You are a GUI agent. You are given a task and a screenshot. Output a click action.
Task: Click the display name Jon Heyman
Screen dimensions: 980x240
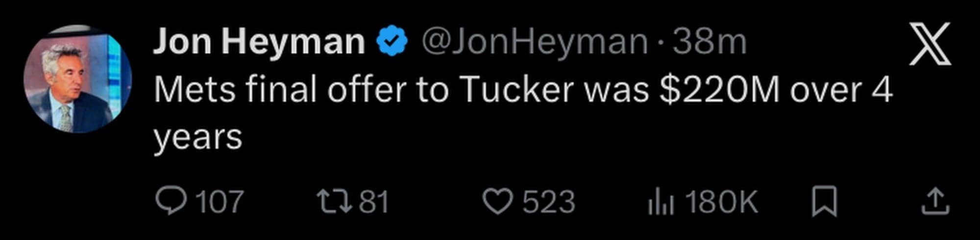259,42
